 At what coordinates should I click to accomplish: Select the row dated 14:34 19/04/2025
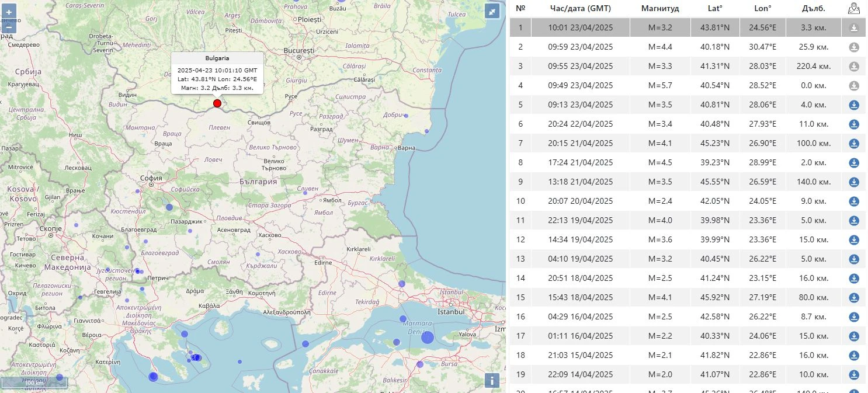coord(688,239)
